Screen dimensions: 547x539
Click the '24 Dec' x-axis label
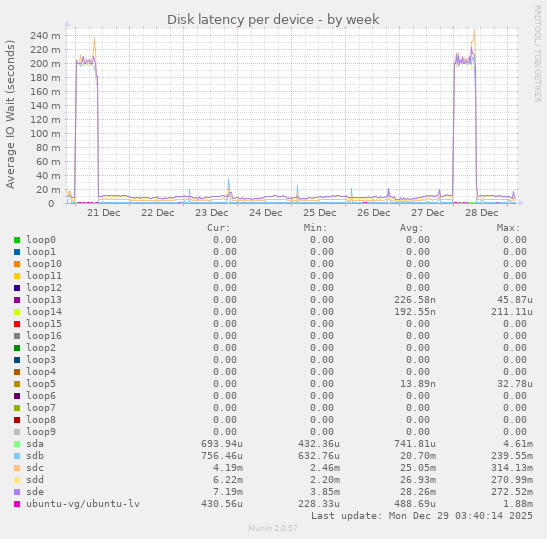[x=266, y=213]
